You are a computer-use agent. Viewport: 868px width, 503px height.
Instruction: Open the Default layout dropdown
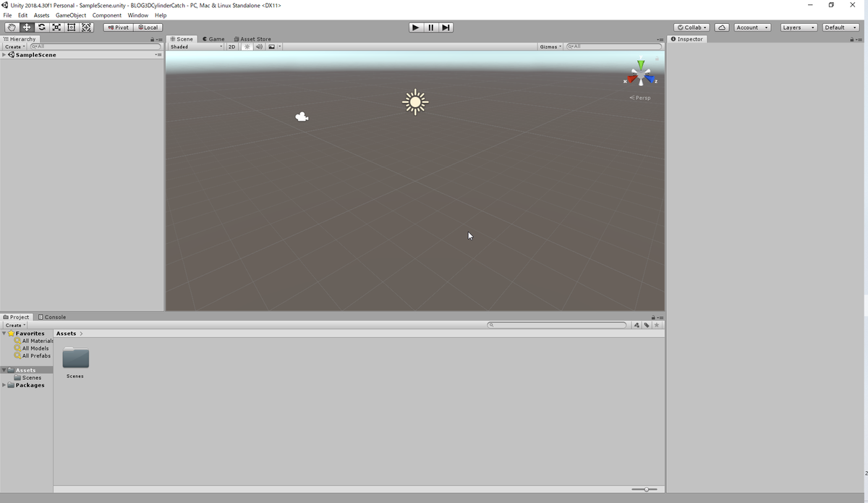[x=841, y=28]
